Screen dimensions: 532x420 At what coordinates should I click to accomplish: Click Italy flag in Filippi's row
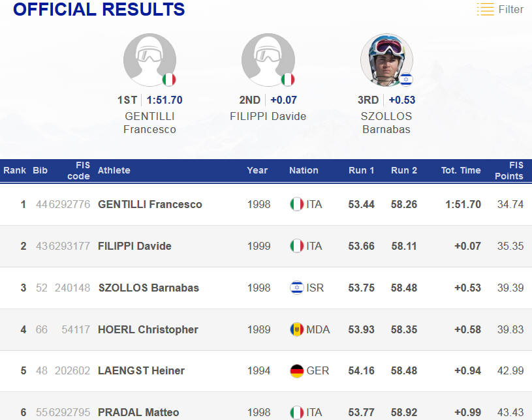pyautogui.click(x=296, y=246)
